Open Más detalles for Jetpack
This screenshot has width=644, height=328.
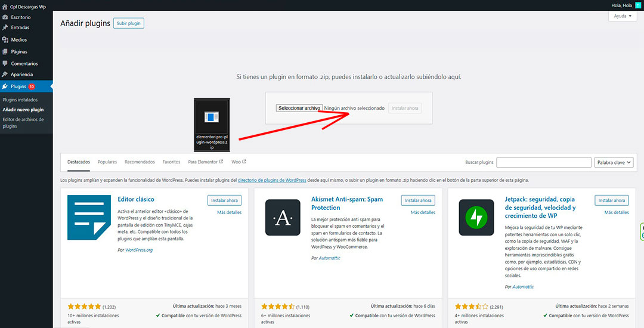[x=617, y=212]
